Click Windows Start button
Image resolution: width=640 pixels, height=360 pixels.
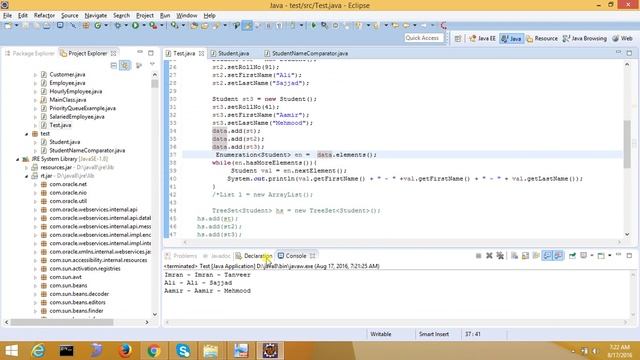[x=11, y=351]
